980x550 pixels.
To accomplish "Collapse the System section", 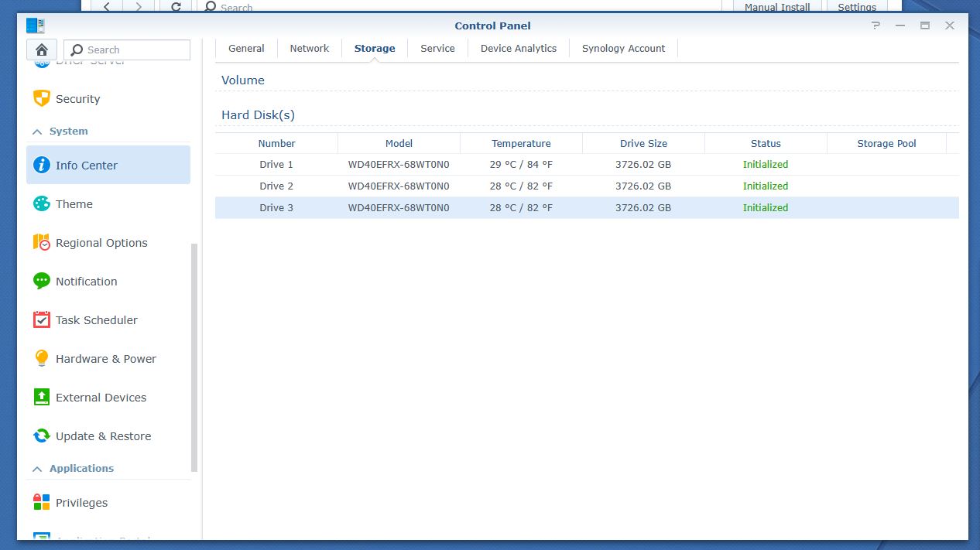I will click(x=36, y=132).
